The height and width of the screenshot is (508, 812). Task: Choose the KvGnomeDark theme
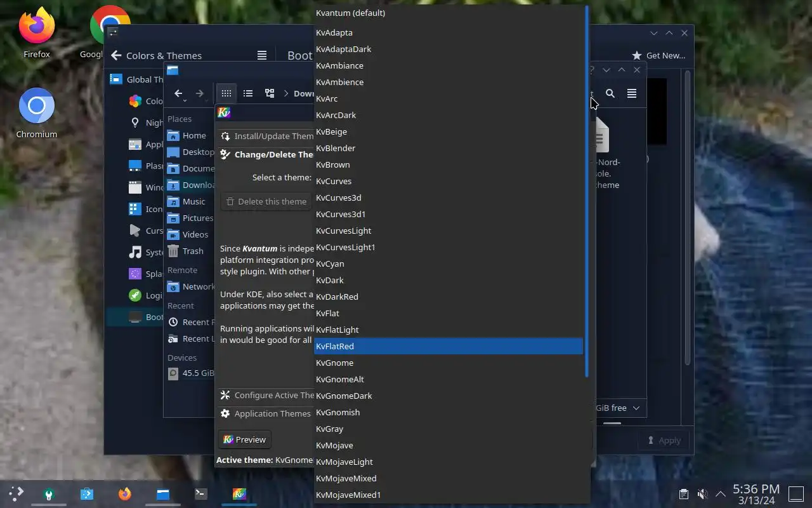tap(449, 396)
